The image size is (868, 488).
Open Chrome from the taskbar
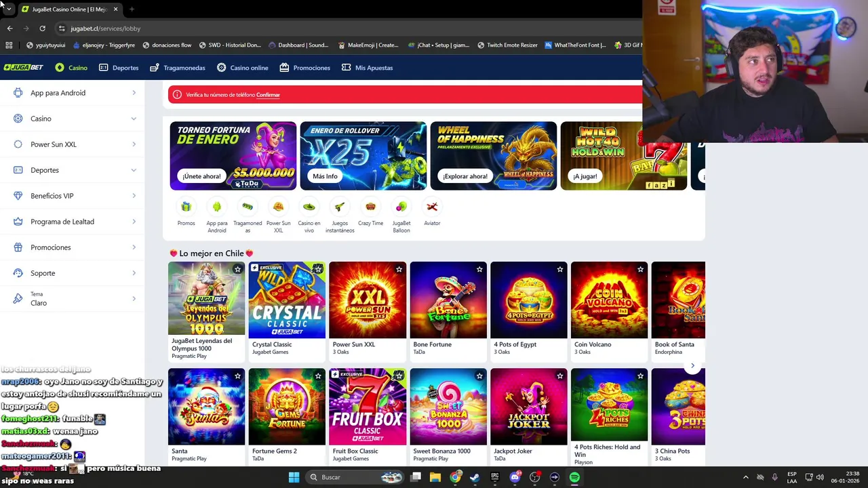455,477
